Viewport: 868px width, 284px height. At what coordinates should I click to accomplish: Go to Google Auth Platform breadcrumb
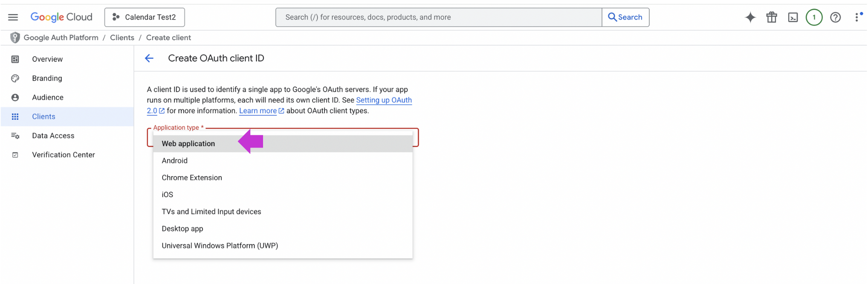pyautogui.click(x=61, y=38)
